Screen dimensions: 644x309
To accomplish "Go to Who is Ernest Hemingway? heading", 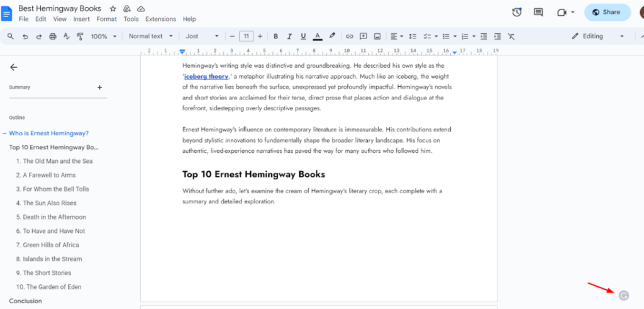I will [x=49, y=133].
